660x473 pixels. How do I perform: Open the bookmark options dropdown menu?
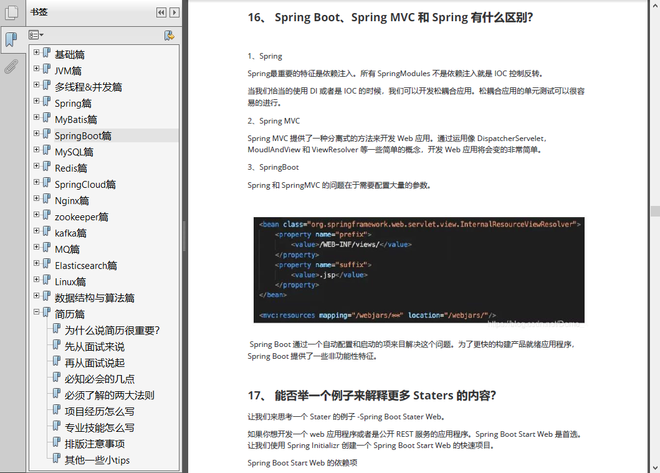[x=37, y=34]
